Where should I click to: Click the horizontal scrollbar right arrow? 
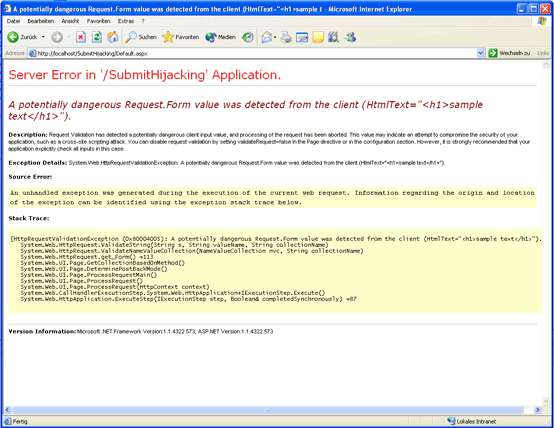click(x=538, y=410)
